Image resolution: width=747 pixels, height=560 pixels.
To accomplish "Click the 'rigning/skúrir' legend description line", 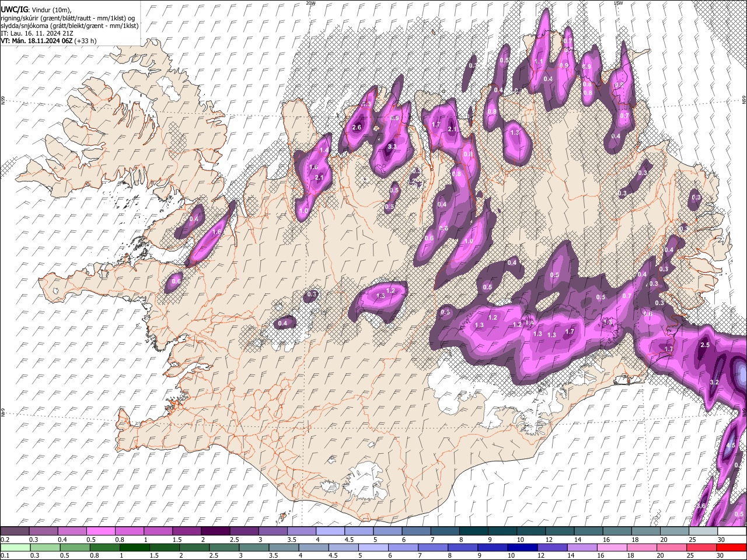I will pyautogui.click(x=68, y=18).
